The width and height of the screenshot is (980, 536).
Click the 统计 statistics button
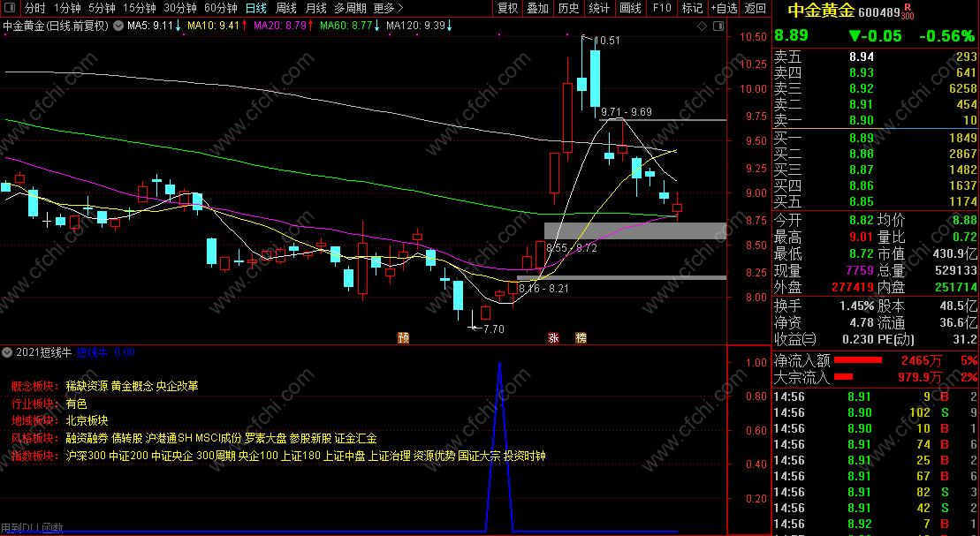[599, 8]
